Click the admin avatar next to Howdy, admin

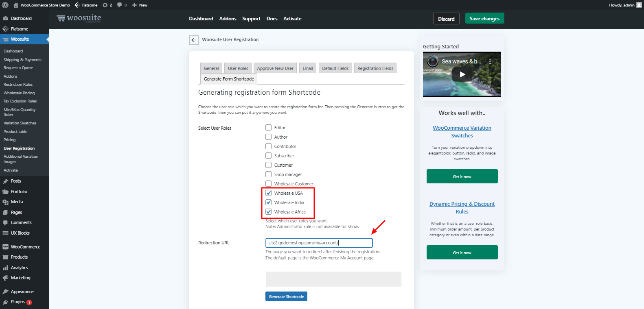click(639, 5)
